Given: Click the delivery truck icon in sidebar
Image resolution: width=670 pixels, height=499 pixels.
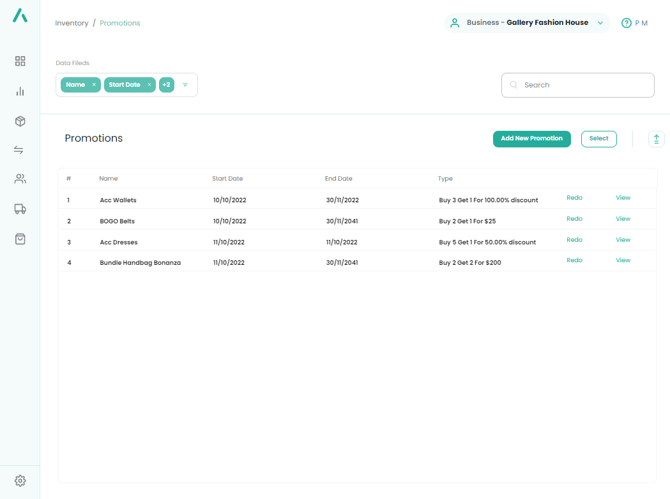Looking at the screenshot, I should [20, 209].
